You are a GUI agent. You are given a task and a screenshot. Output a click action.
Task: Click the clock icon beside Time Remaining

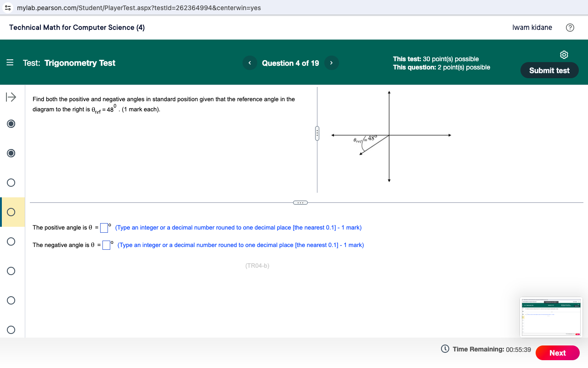tap(445, 349)
